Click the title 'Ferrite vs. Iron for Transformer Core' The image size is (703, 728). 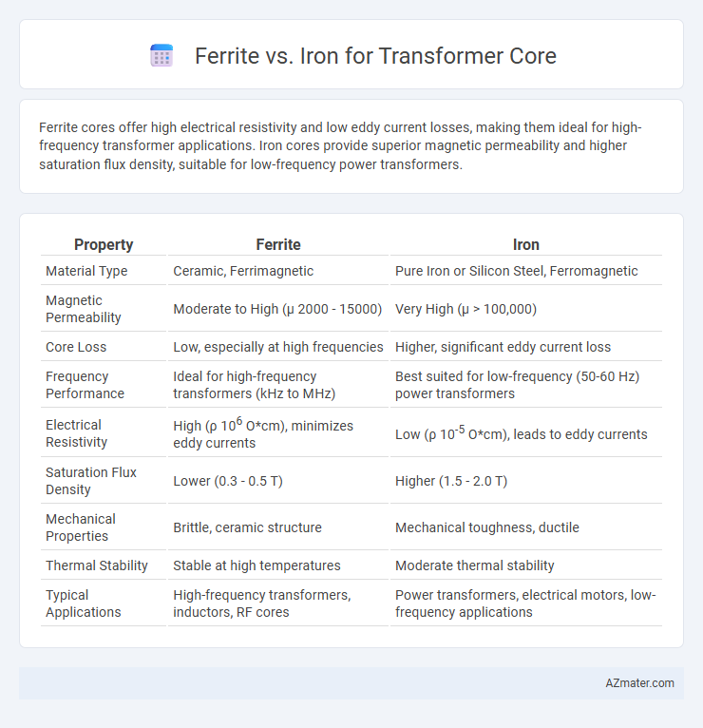[x=375, y=56]
